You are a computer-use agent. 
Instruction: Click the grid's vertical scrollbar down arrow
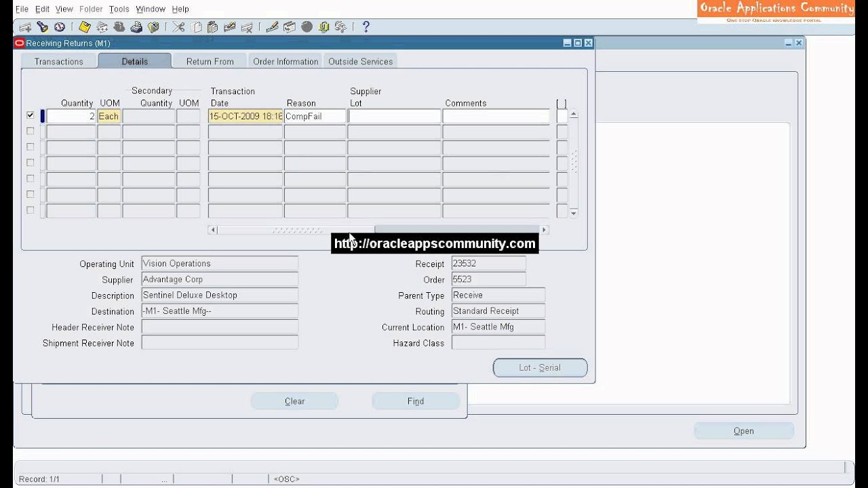pos(574,213)
